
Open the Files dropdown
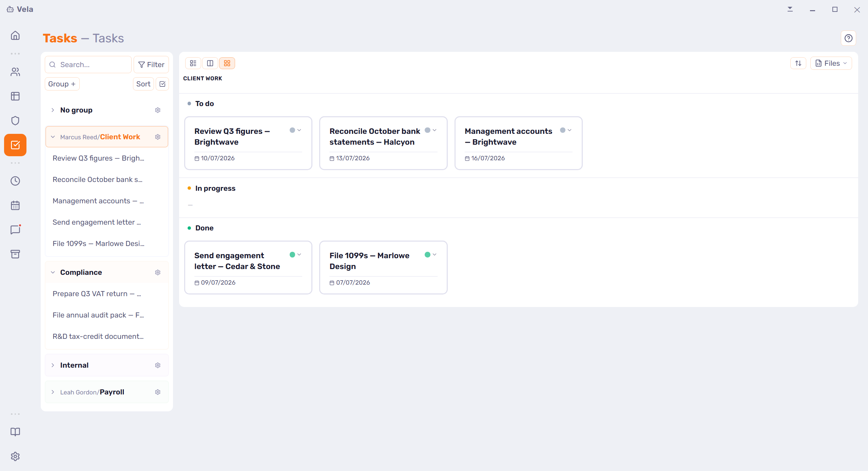[x=831, y=63]
